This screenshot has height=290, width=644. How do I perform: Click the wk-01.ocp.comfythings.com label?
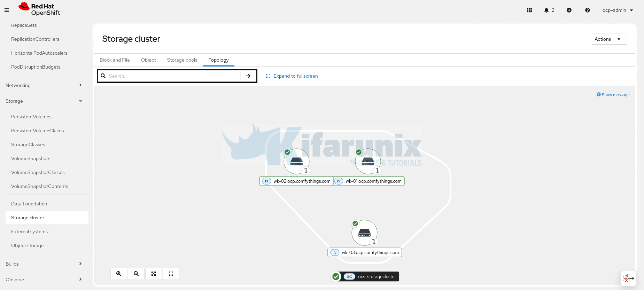(369, 181)
